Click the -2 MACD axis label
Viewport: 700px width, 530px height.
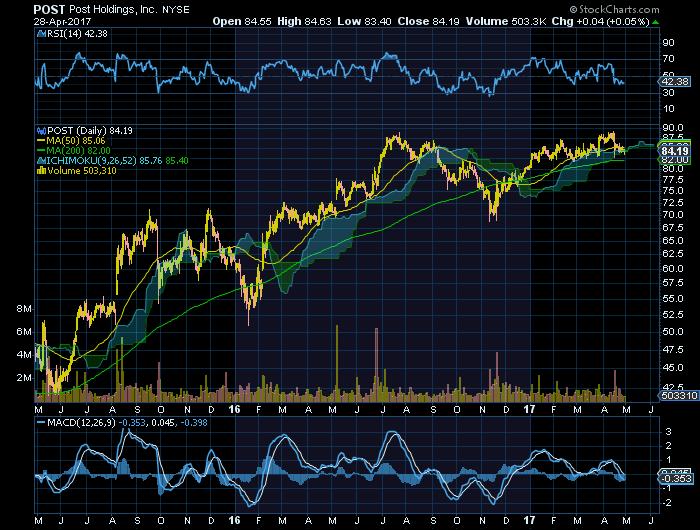click(668, 503)
